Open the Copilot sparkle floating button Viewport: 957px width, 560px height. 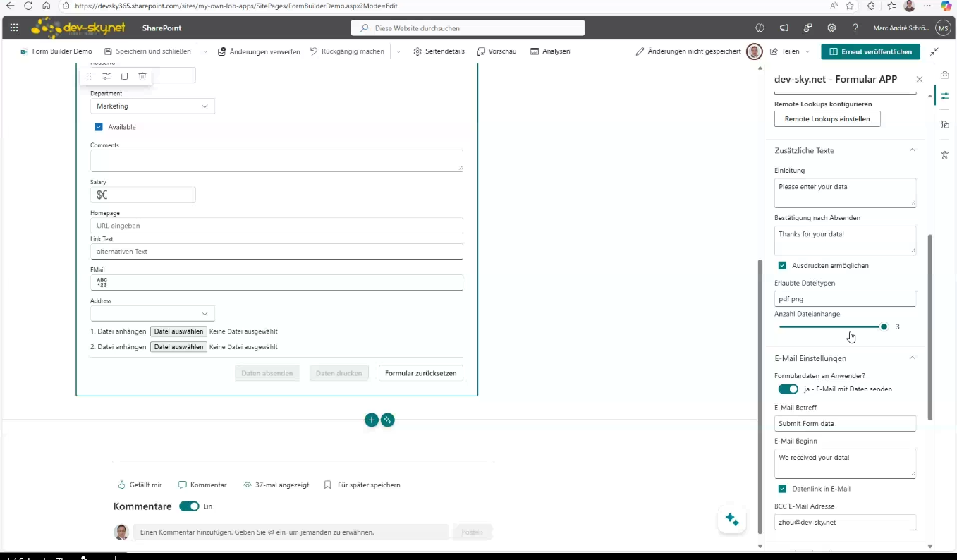[x=731, y=521]
